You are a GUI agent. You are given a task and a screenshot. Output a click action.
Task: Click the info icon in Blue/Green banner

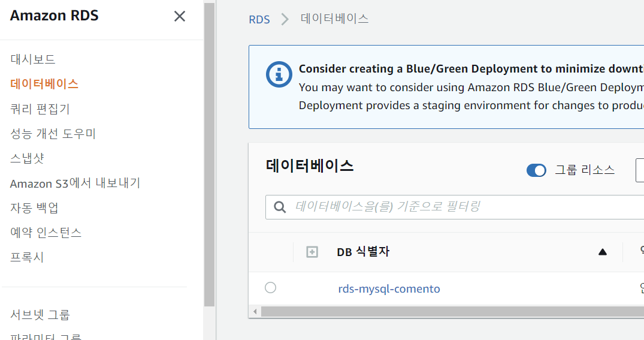point(279,74)
